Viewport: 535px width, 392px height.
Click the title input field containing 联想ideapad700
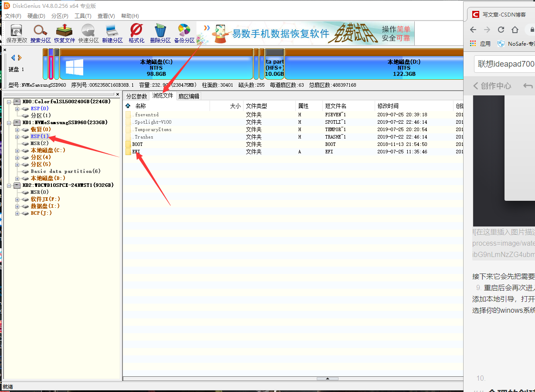[505, 64]
